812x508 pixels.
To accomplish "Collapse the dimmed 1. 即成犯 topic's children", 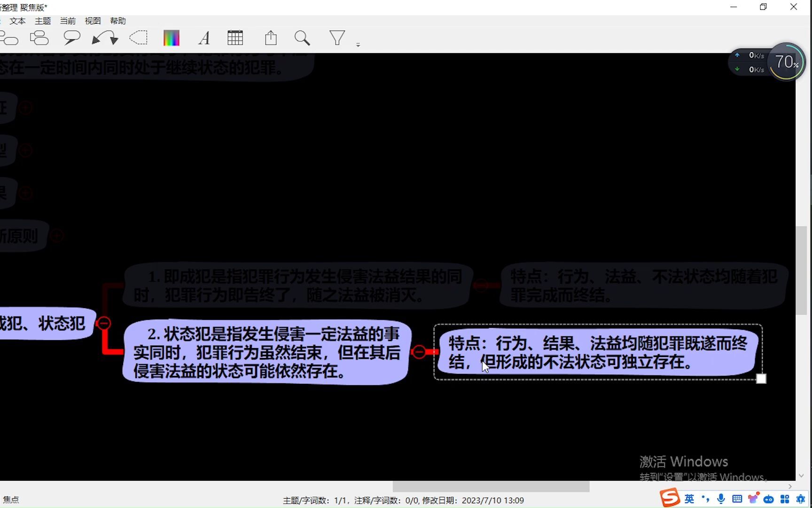I will (x=481, y=285).
